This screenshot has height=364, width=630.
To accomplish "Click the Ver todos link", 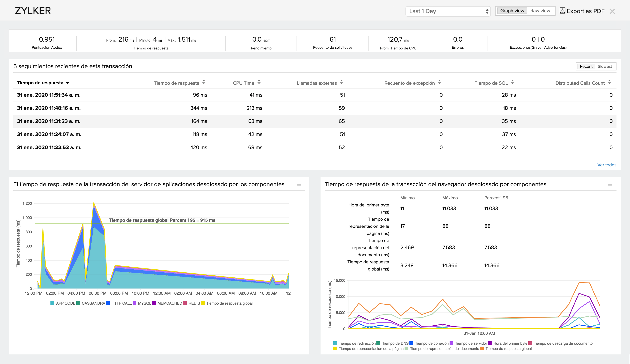I will [607, 165].
